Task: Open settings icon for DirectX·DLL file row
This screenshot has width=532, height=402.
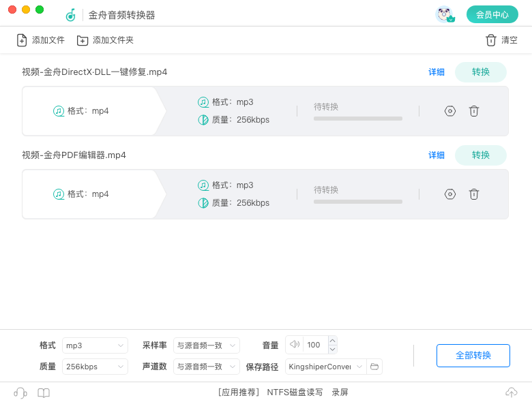Action: click(450, 111)
